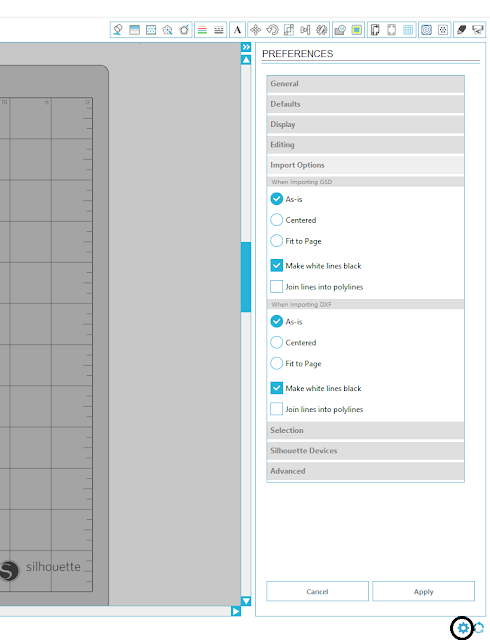The height and width of the screenshot is (640, 490).
Task: Open the Grid Settings icon
Action: pyautogui.click(x=408, y=30)
